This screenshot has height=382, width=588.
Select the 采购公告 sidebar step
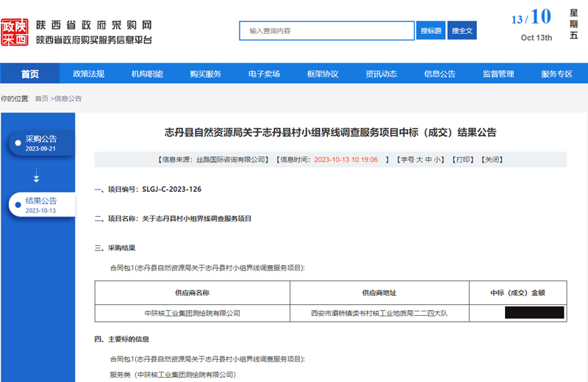[x=40, y=143]
